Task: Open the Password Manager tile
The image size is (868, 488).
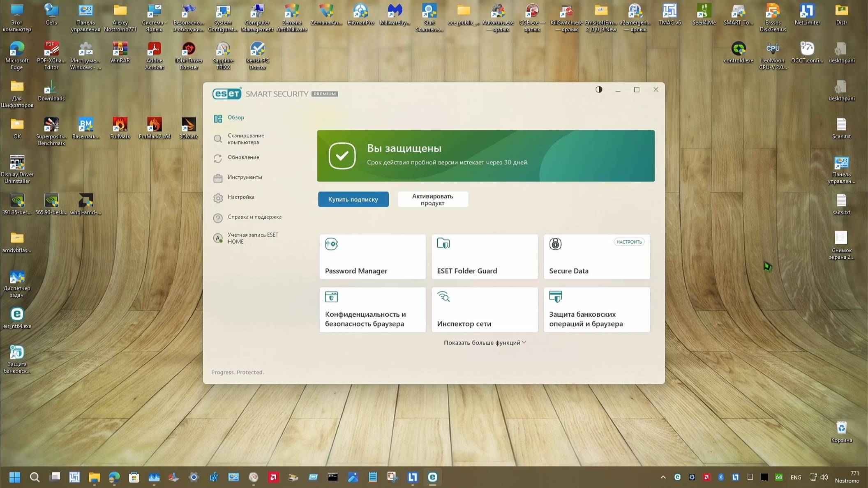Action: pos(372,257)
